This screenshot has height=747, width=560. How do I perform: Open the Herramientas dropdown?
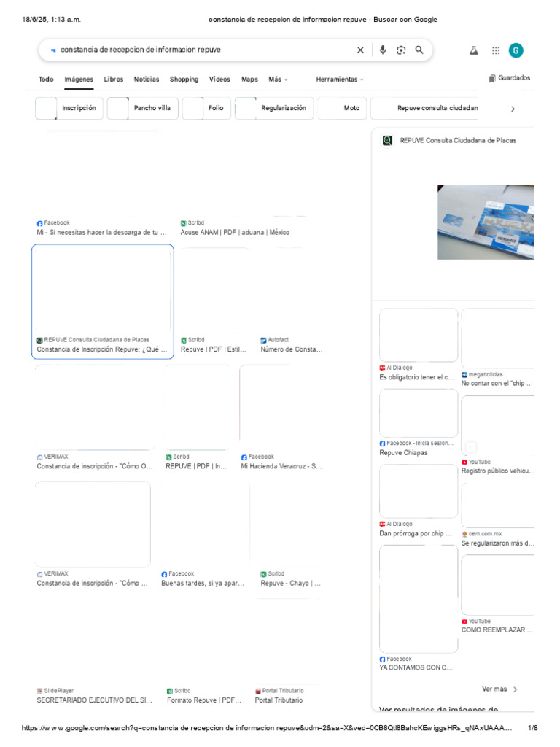click(x=340, y=80)
